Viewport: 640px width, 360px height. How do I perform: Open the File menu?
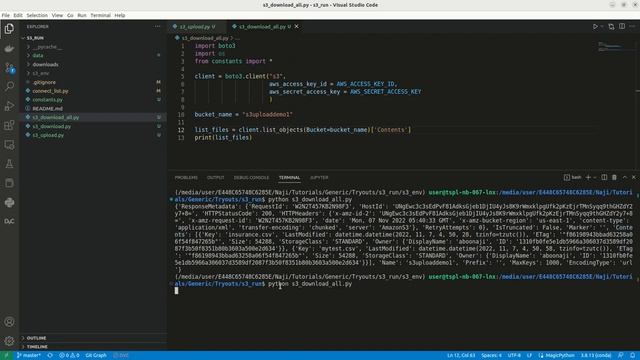pyautogui.click(x=6, y=15)
